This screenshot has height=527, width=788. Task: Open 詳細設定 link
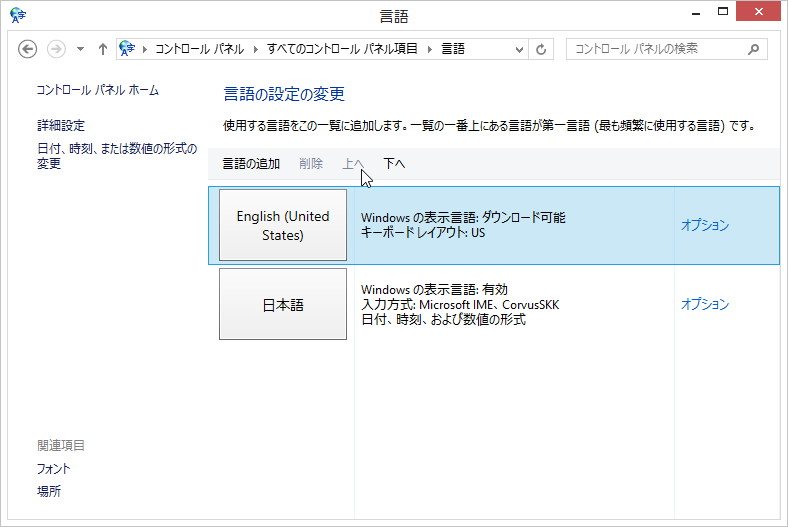click(x=61, y=125)
